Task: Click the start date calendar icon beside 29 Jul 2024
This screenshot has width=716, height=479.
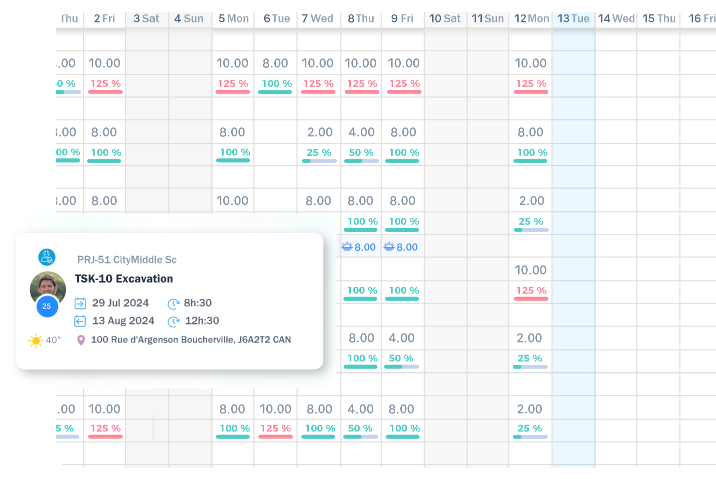Action: click(81, 303)
